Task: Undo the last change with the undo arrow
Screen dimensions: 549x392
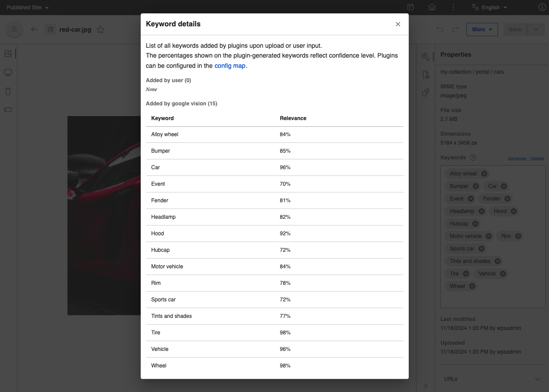Action: (440, 29)
